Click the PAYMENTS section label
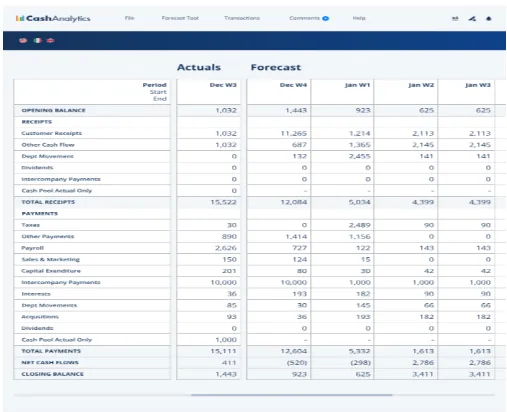 click(x=40, y=213)
